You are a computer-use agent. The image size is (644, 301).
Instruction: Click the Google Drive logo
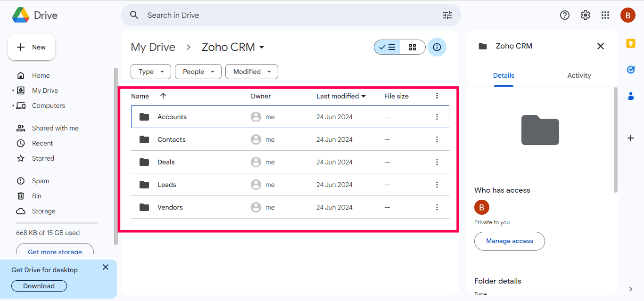(x=21, y=15)
